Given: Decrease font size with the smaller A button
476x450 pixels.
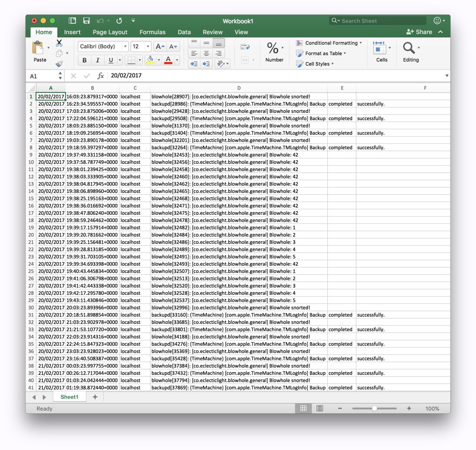Looking at the screenshot, I should coord(173,46).
